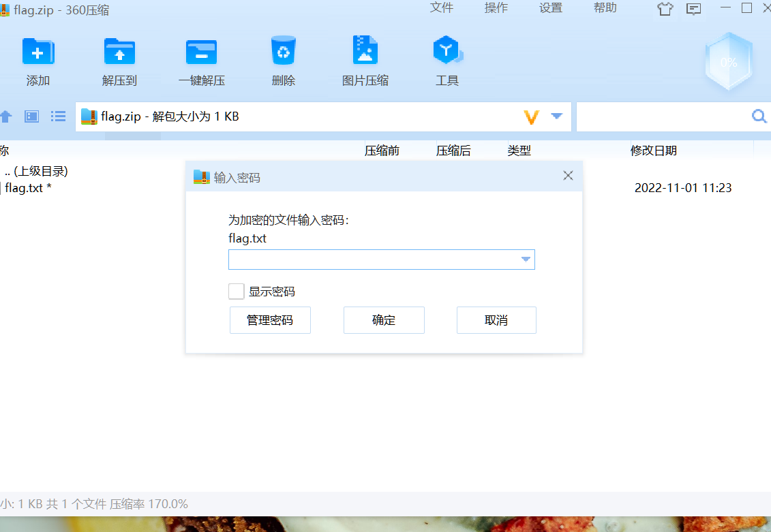Switch to the list view icon
This screenshot has width=771, height=532.
click(59, 116)
